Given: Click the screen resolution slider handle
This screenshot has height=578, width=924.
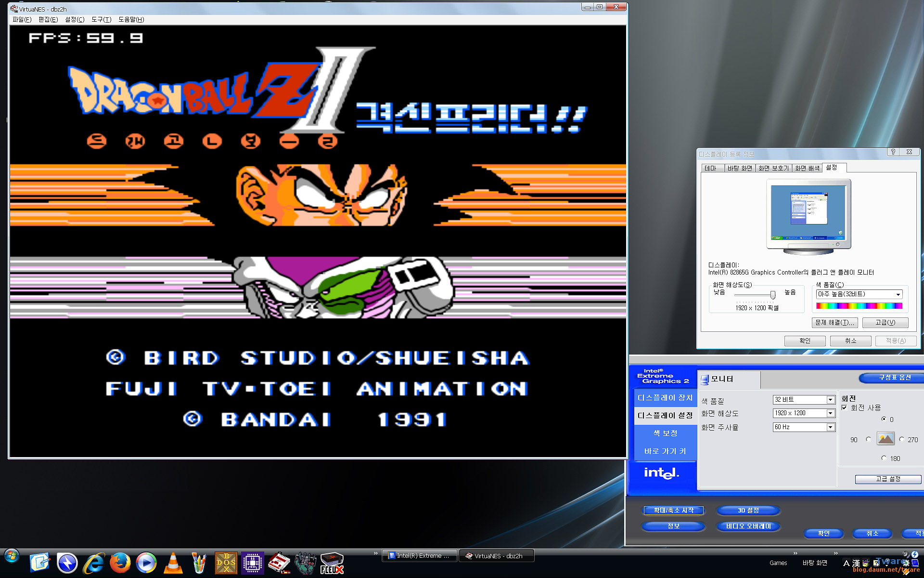Looking at the screenshot, I should point(773,294).
